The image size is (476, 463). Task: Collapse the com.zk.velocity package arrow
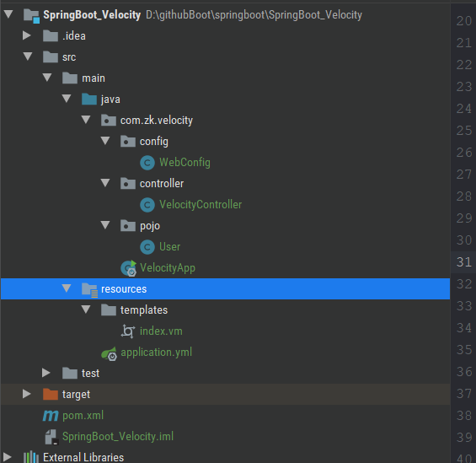pyautogui.click(x=86, y=120)
